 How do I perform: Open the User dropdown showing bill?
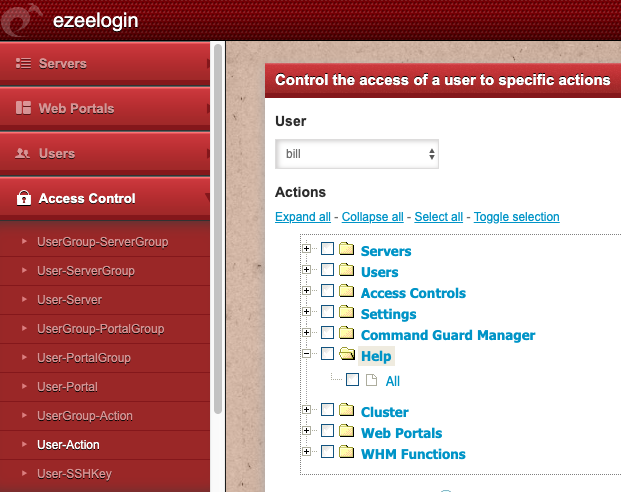[357, 154]
